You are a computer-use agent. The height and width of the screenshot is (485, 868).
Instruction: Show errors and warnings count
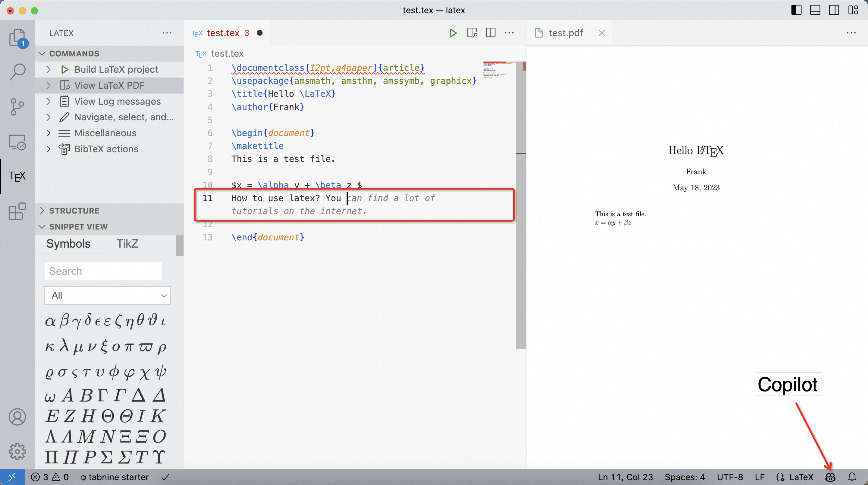point(50,477)
